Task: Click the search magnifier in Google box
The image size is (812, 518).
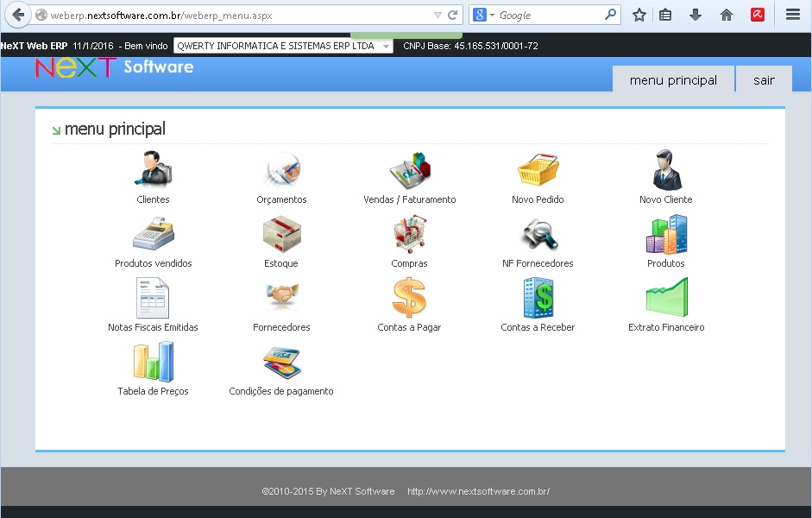Action: (611, 15)
